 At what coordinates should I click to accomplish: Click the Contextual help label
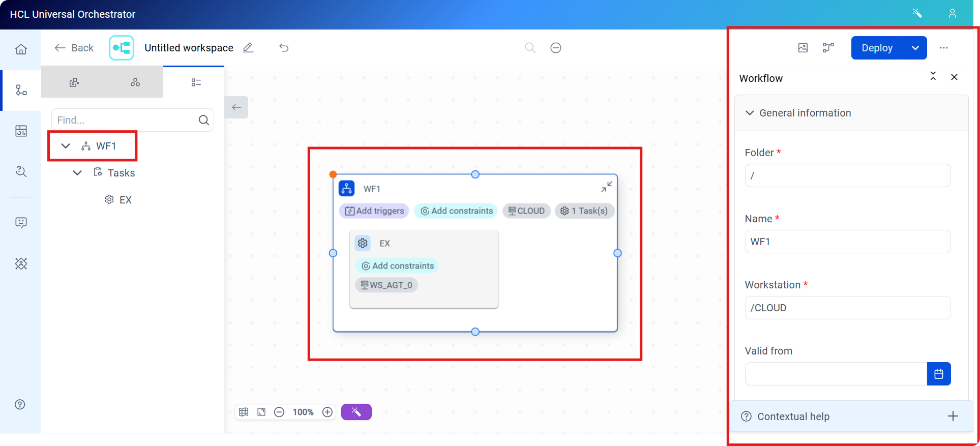click(793, 417)
